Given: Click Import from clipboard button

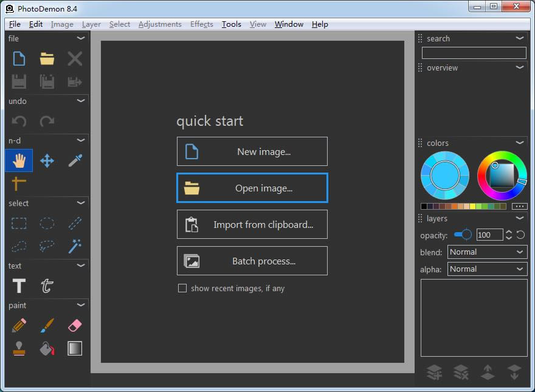Looking at the screenshot, I should [x=252, y=224].
